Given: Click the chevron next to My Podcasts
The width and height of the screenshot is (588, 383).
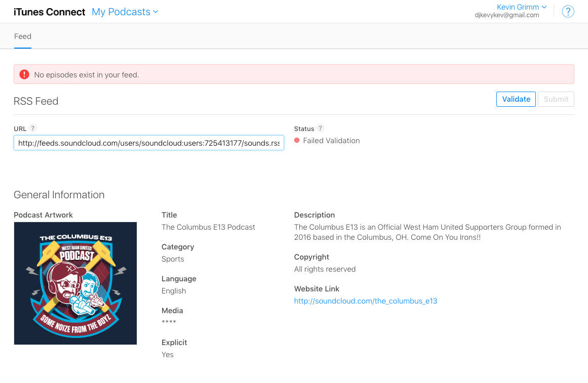Looking at the screenshot, I should point(155,12).
